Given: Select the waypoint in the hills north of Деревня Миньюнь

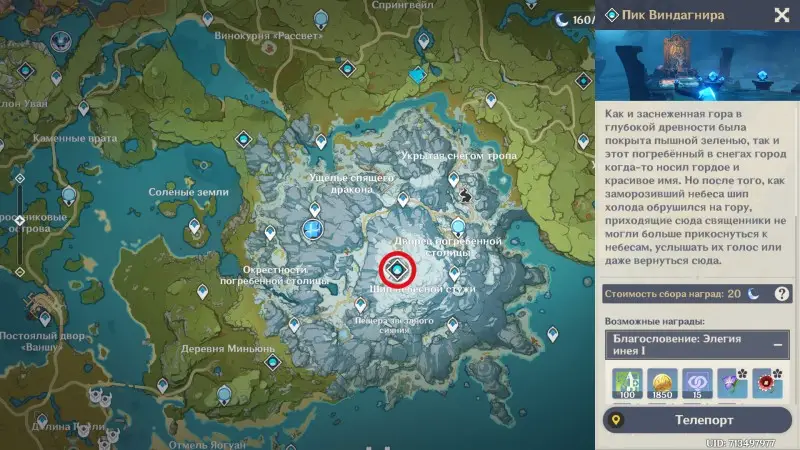Looking at the screenshot, I should pos(203,291).
